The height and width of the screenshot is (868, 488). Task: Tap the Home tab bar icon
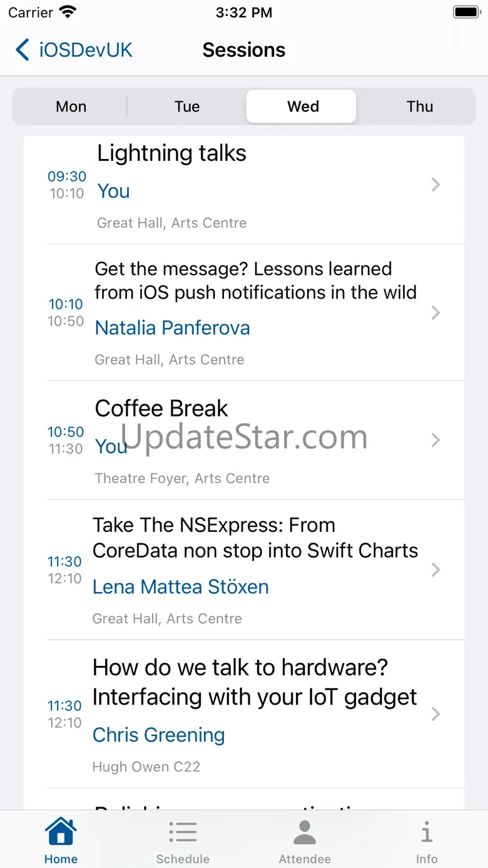pyautogui.click(x=61, y=832)
